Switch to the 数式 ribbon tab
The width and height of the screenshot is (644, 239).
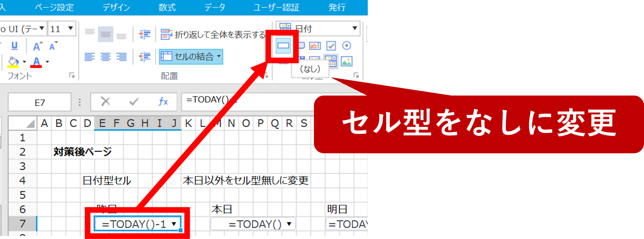point(167,8)
